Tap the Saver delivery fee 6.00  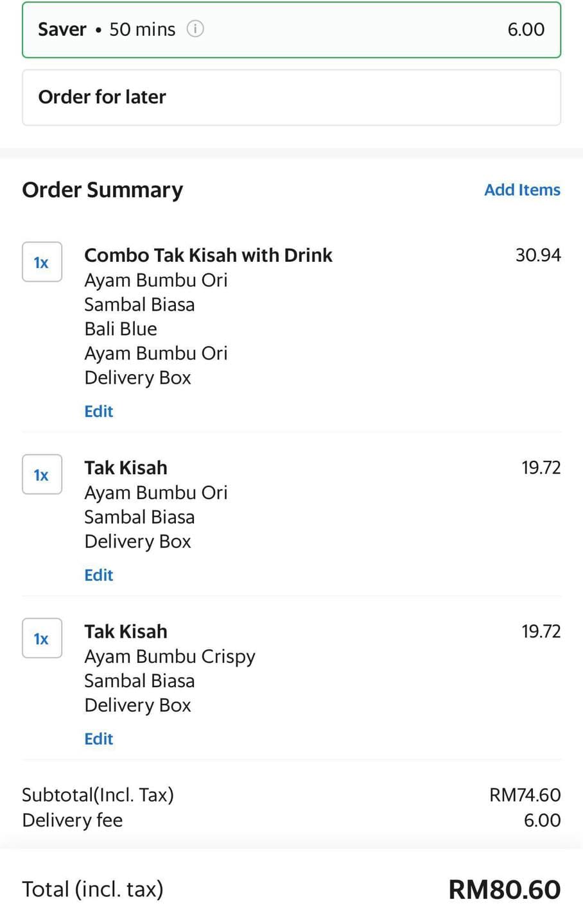526,30
